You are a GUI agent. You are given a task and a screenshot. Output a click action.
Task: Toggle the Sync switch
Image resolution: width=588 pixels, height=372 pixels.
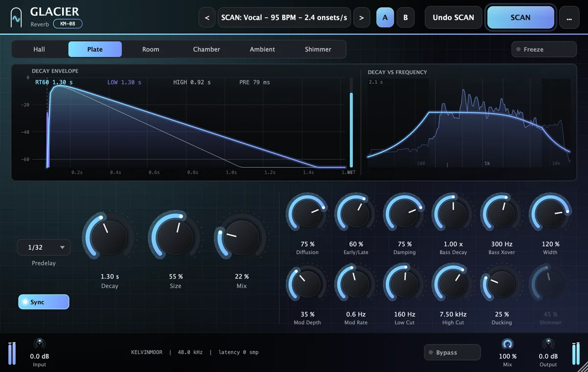click(44, 302)
